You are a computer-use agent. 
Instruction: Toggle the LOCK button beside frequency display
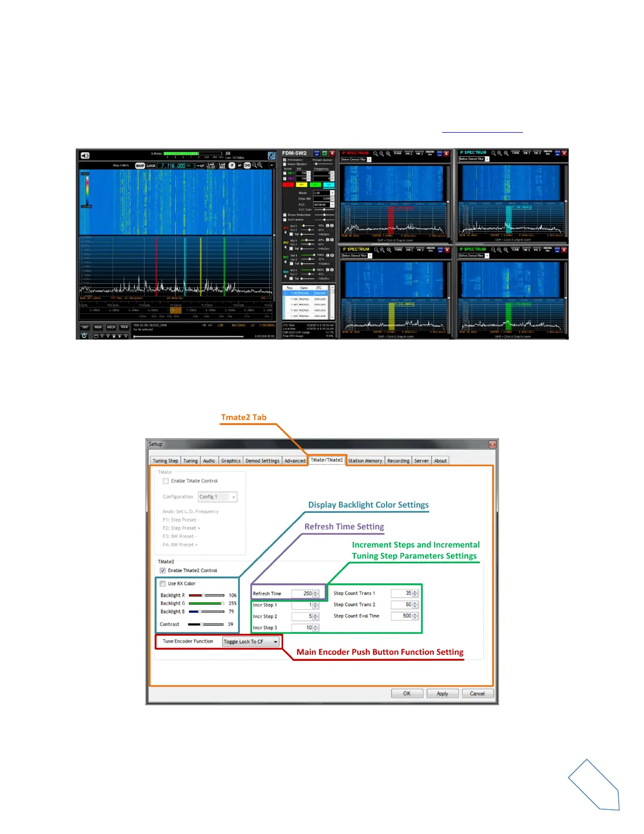pos(151,166)
